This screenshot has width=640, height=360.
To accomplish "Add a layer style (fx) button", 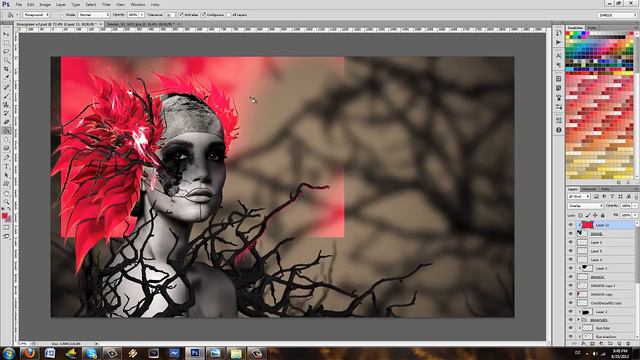I will pos(584,344).
